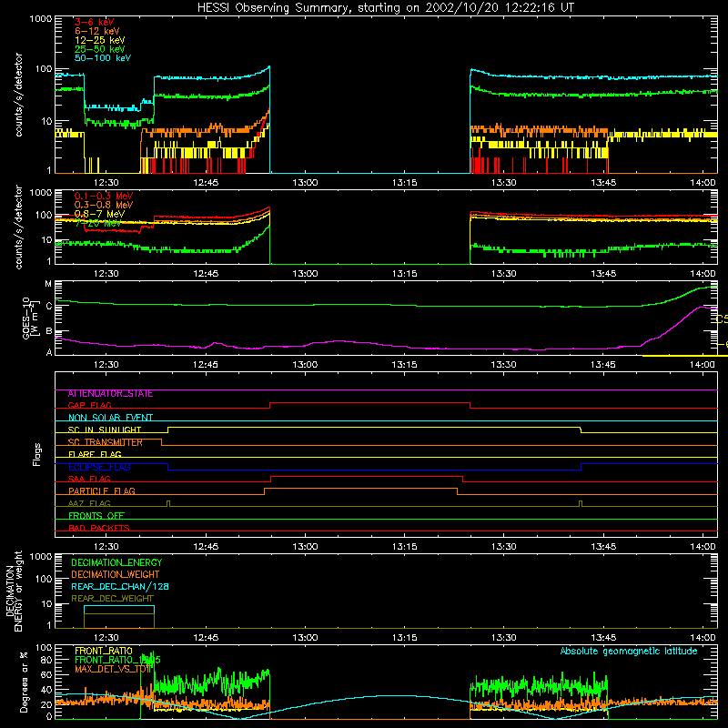Viewport: 728px width, 728px height.
Task: Click the '12-25 keV' legend label
Action: [100, 40]
